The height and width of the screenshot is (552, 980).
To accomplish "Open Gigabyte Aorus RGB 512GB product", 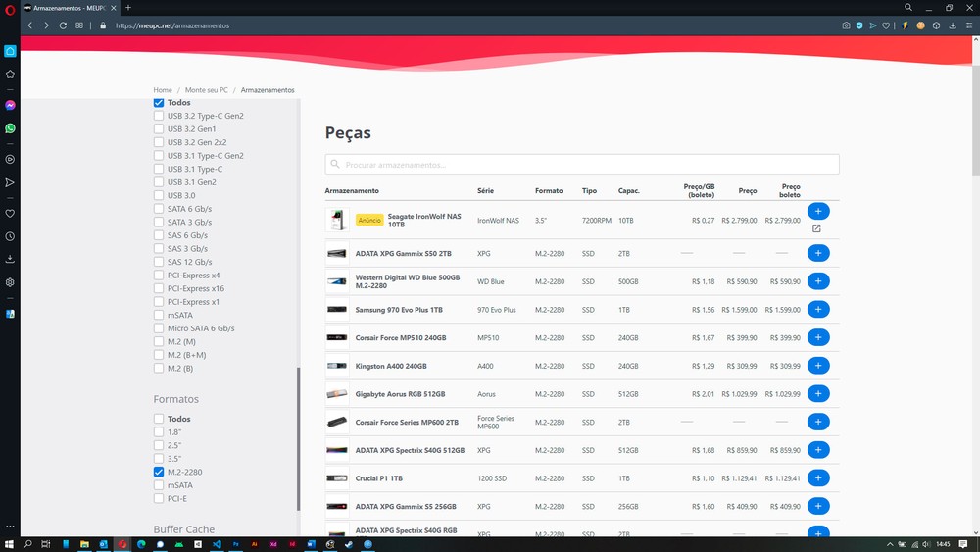I will pyautogui.click(x=400, y=394).
